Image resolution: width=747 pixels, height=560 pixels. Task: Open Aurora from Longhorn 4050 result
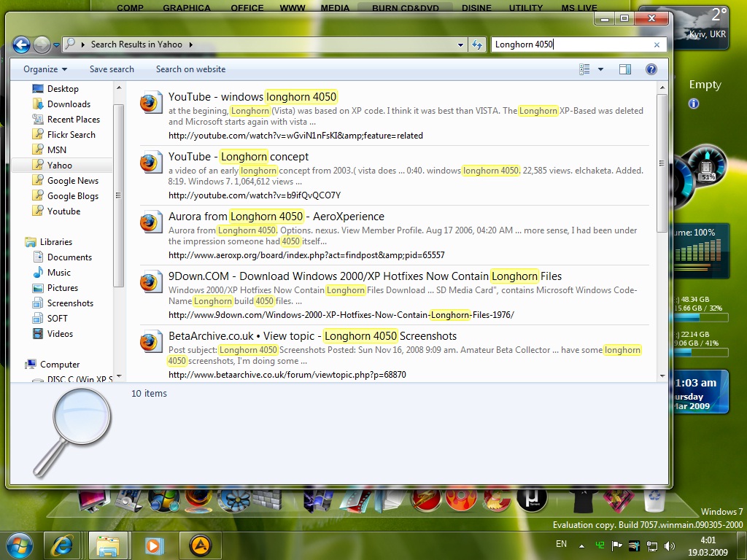point(276,217)
